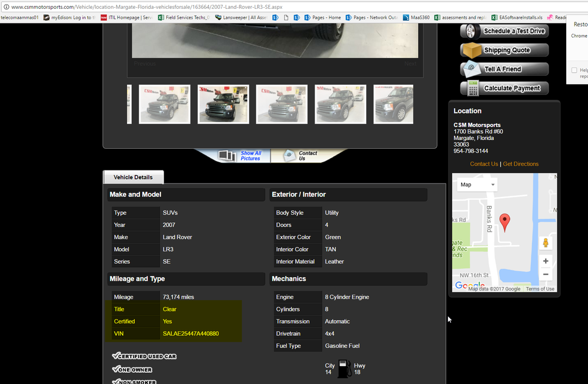588x384 pixels.
Task: Click the address bar URL
Action: tap(147, 6)
